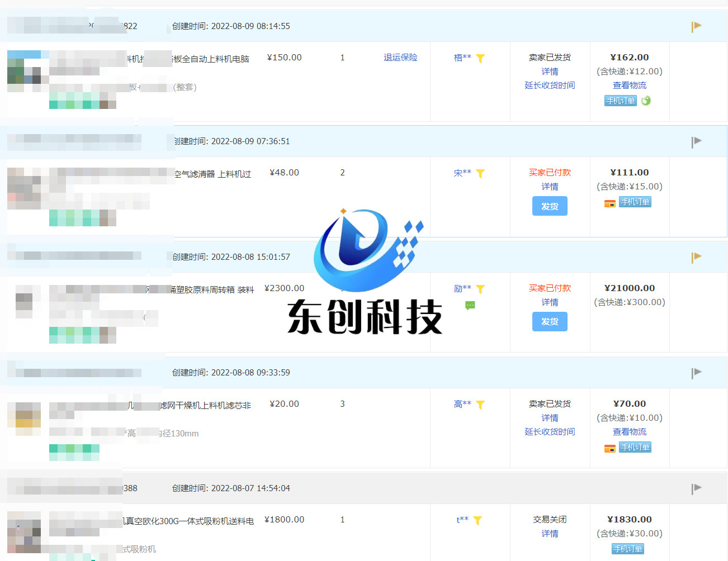Open 详情 for the closed t** order
Viewport: 728px width, 561px height.
pyautogui.click(x=550, y=534)
